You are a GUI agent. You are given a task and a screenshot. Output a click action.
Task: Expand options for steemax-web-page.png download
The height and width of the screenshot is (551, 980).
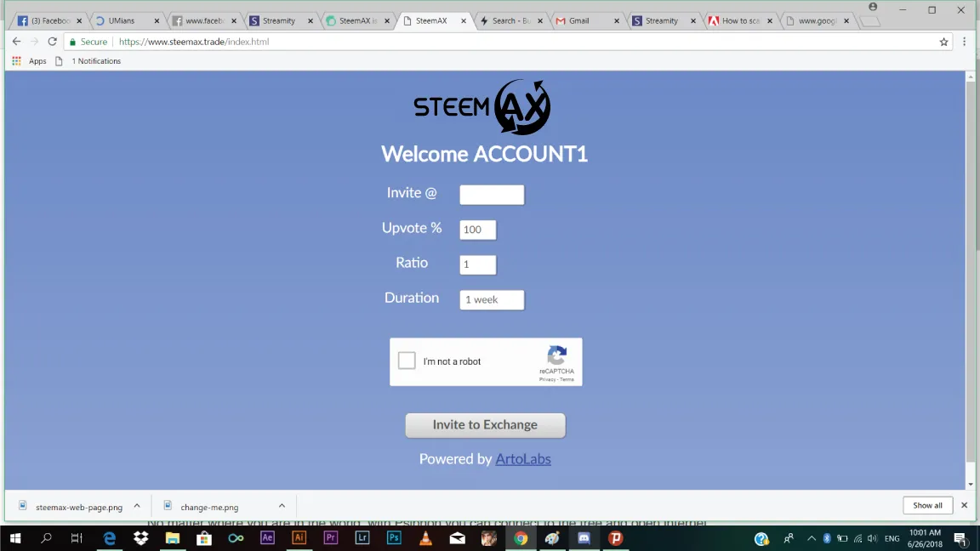[137, 506]
